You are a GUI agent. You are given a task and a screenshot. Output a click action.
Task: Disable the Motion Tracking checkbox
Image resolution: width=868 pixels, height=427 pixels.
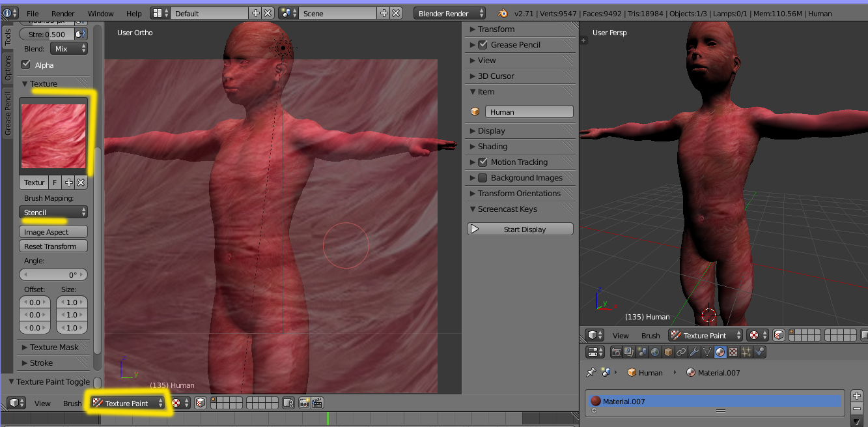pyautogui.click(x=483, y=162)
